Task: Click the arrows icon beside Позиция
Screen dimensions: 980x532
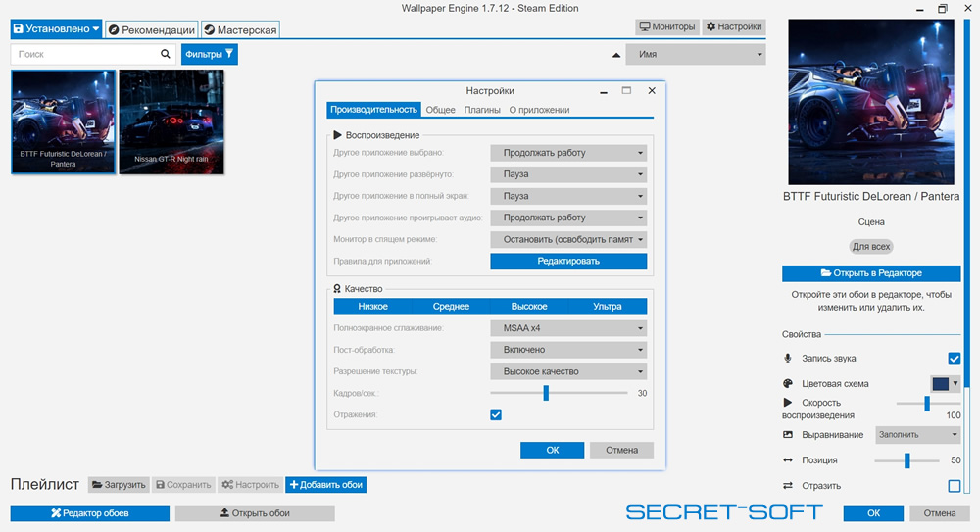Action: (x=788, y=460)
